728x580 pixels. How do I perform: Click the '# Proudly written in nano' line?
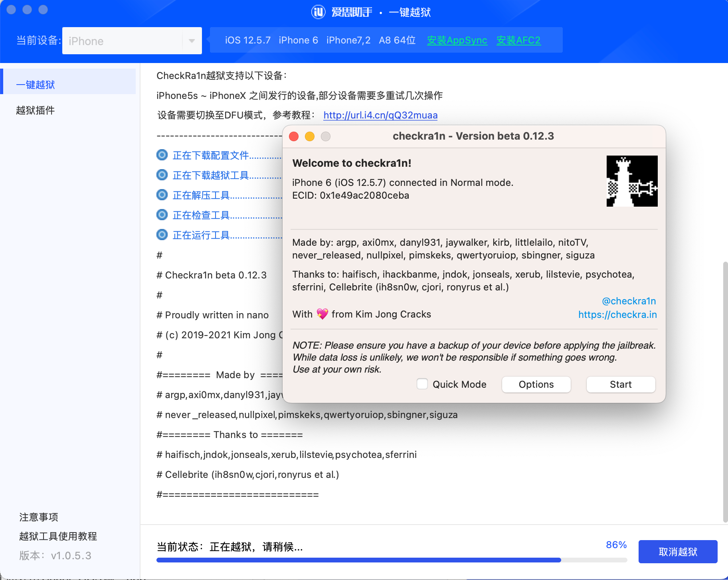(212, 315)
